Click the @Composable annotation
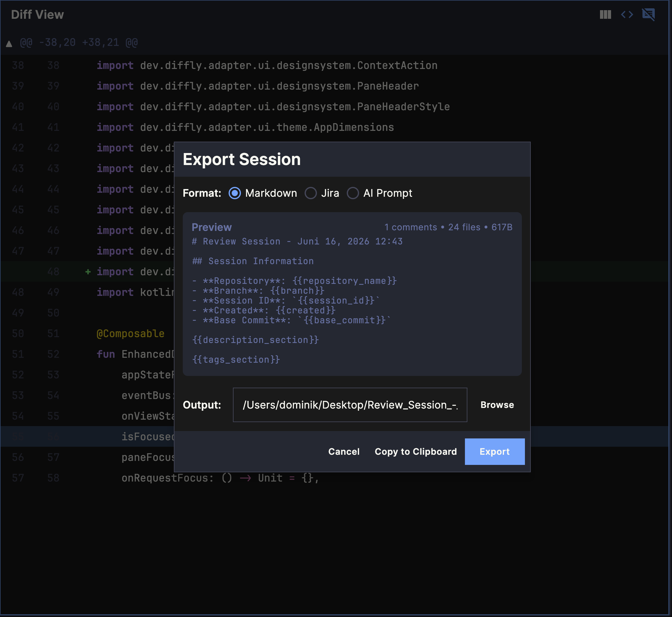Image resolution: width=672 pixels, height=617 pixels. click(130, 333)
